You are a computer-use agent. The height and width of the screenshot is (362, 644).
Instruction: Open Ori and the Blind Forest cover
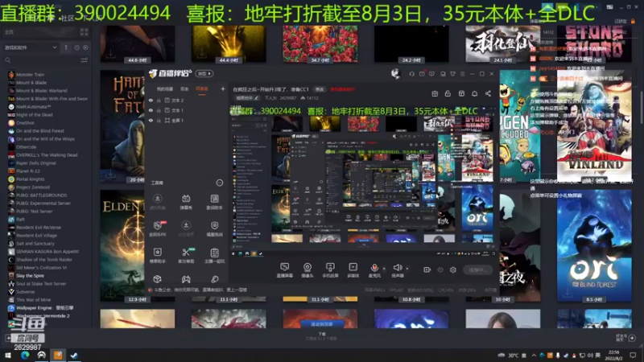(x=594, y=245)
